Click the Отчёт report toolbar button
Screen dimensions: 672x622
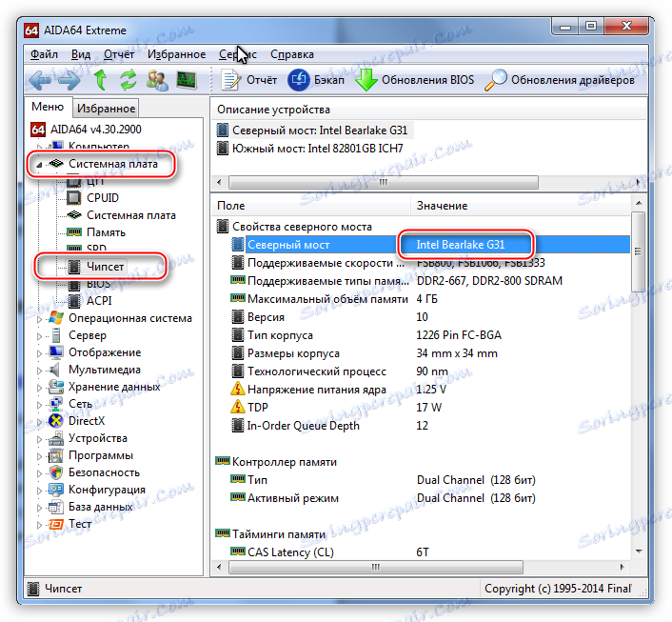click(x=249, y=80)
